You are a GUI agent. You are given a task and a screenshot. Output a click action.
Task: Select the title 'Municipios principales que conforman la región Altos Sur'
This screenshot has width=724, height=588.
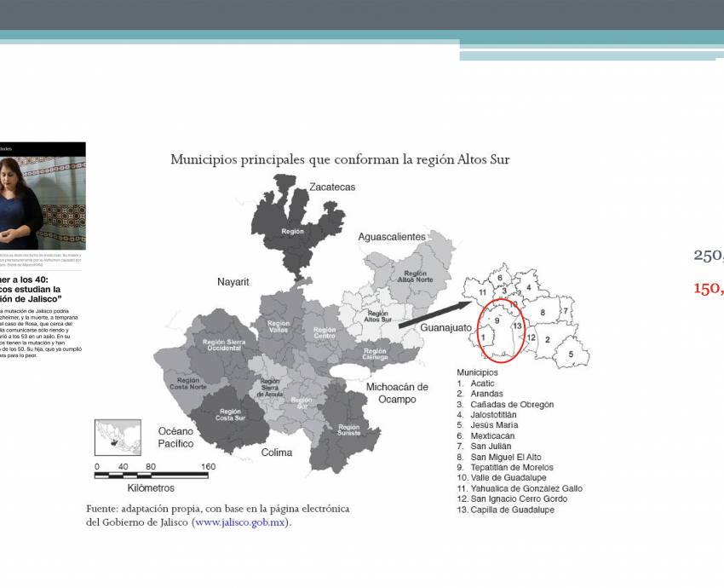pyautogui.click(x=340, y=159)
